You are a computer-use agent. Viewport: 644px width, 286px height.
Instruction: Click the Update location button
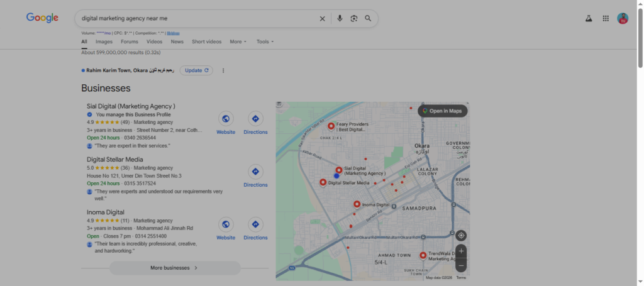pyautogui.click(x=196, y=70)
